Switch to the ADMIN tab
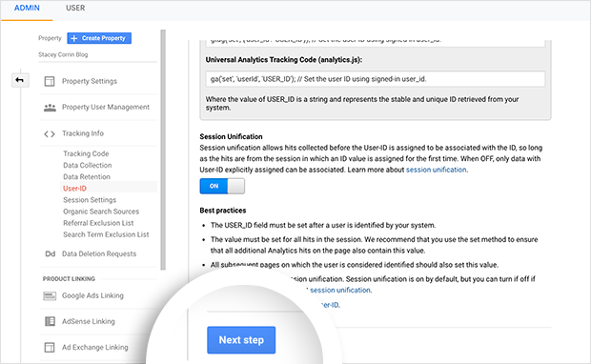 (27, 8)
